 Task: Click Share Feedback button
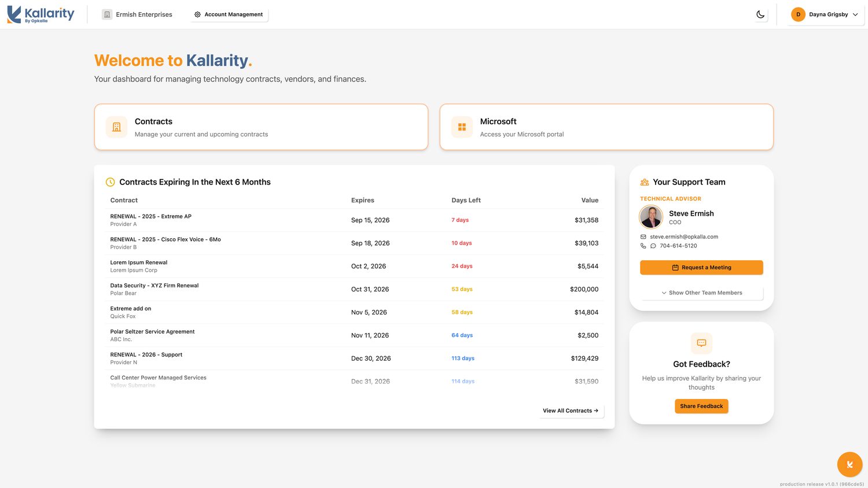tap(701, 406)
